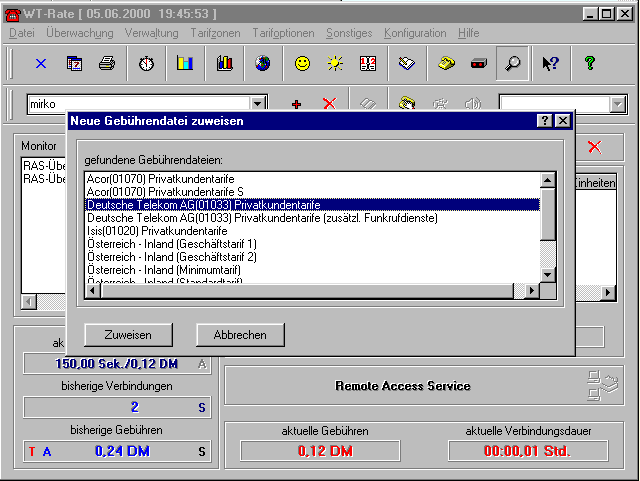
Task: Click the 150,00 Sek./0,12 DM value
Action: (x=116, y=364)
